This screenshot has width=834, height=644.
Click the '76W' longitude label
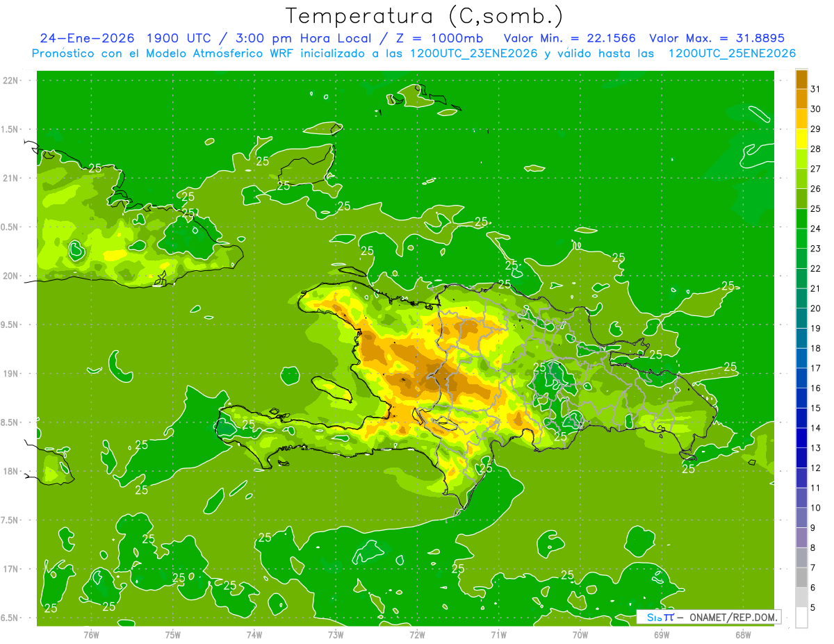(91, 634)
